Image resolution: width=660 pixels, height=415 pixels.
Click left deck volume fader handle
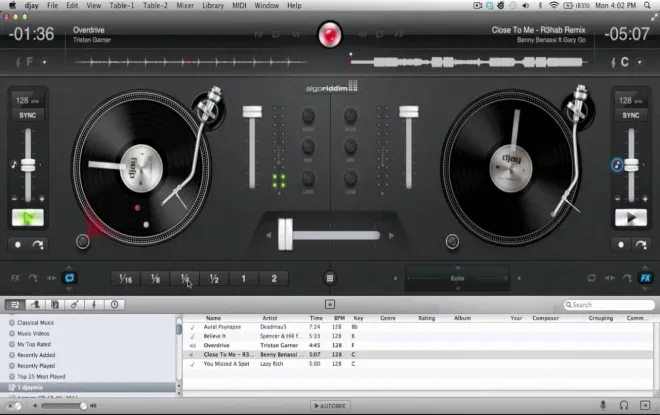252,112
